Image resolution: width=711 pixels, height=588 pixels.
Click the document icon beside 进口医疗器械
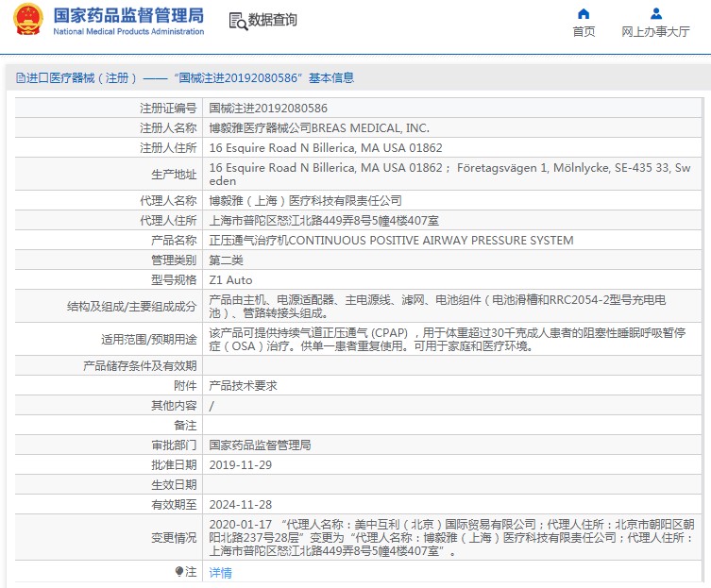[x=21, y=78]
